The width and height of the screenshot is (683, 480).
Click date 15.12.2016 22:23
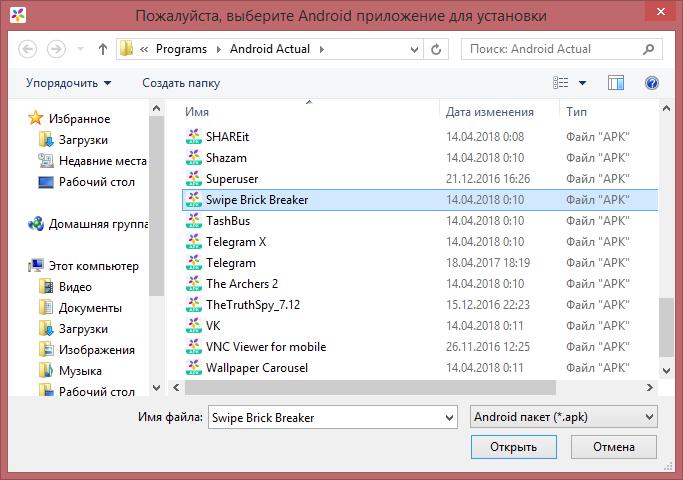(488, 304)
